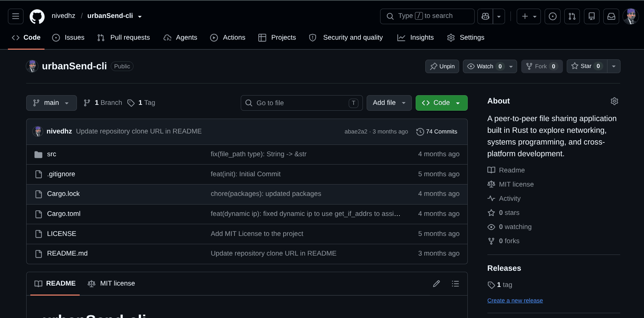The width and height of the screenshot is (644, 318).
Task: Star the urbanSend-cli repository
Action: pyautogui.click(x=587, y=66)
